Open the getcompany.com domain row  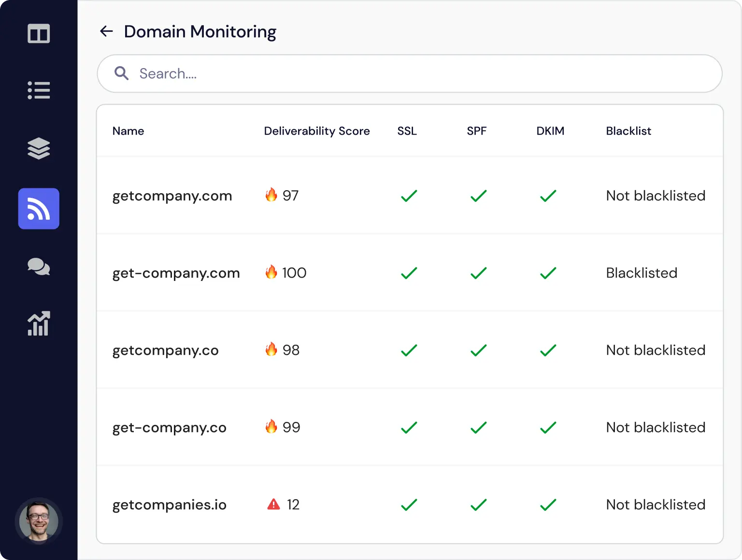click(410, 196)
